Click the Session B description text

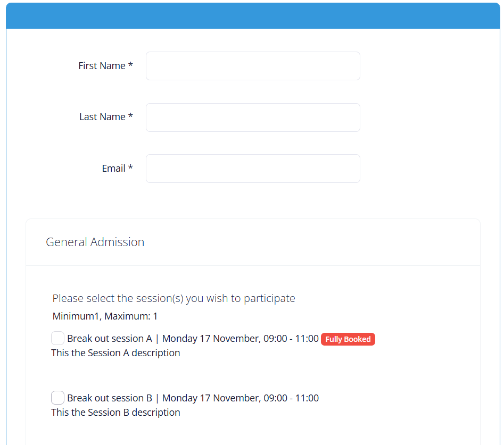tap(115, 413)
